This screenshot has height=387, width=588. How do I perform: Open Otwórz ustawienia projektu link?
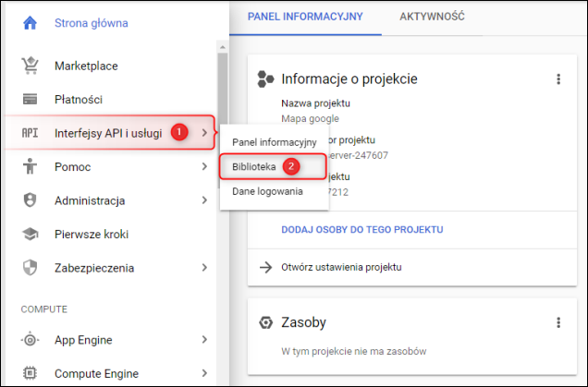click(342, 268)
